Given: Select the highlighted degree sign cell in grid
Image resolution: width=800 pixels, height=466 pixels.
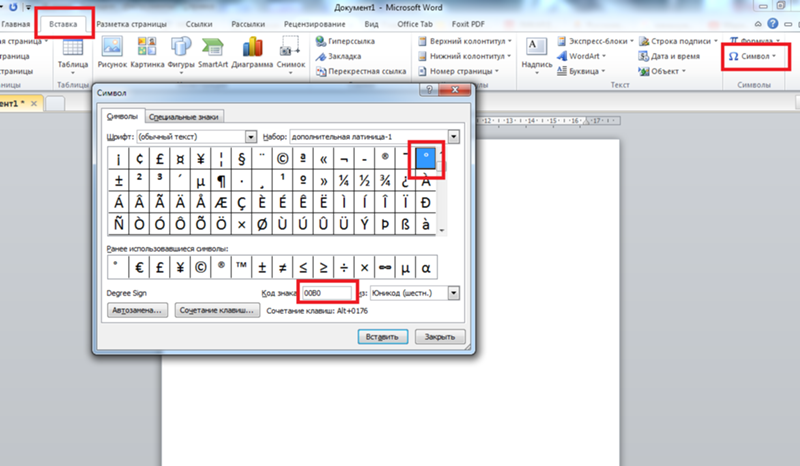Looking at the screenshot, I should click(x=426, y=158).
